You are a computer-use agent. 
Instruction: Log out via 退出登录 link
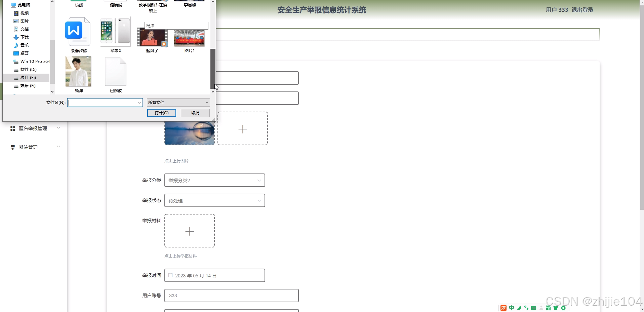tap(582, 10)
